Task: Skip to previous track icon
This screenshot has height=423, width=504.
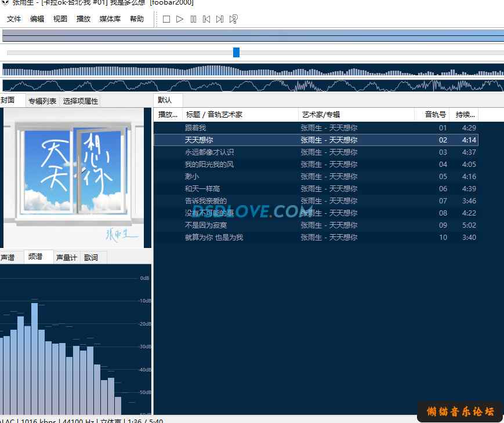Action: [x=206, y=19]
